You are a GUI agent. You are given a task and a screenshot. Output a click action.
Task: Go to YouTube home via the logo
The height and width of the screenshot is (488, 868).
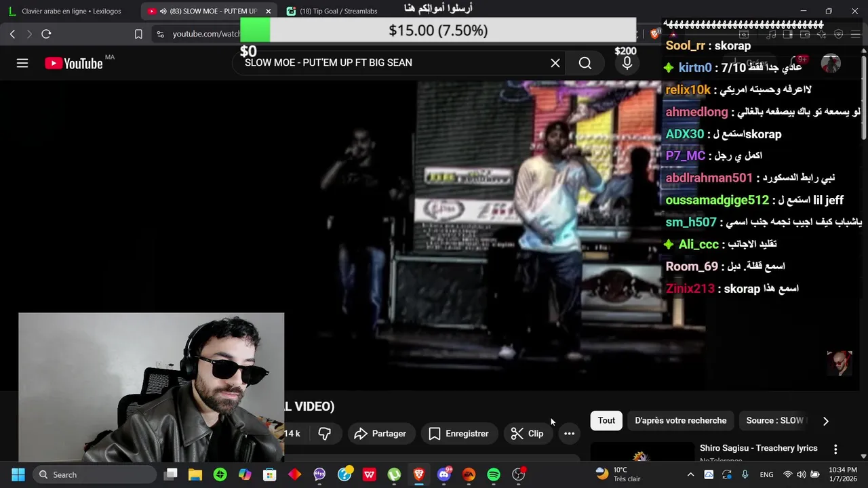(x=73, y=63)
